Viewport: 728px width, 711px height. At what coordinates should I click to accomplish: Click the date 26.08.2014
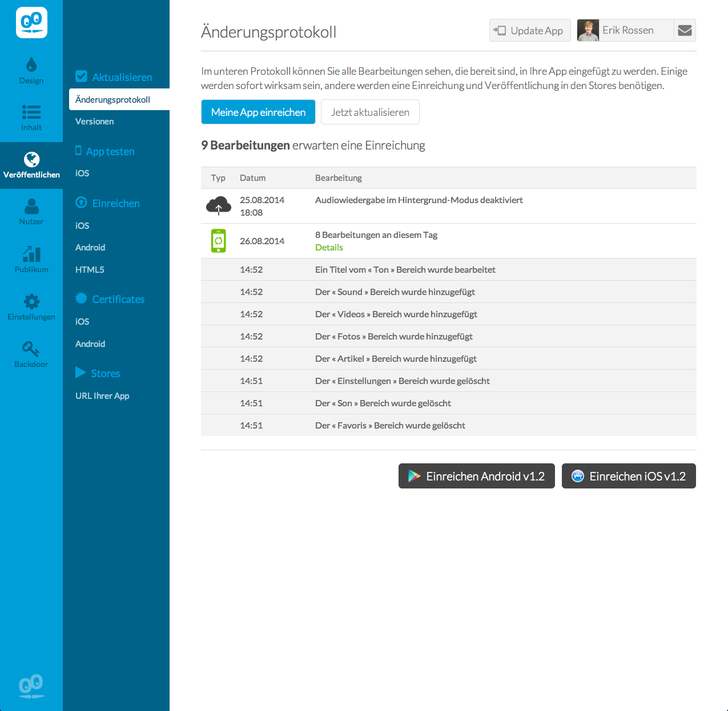(262, 241)
